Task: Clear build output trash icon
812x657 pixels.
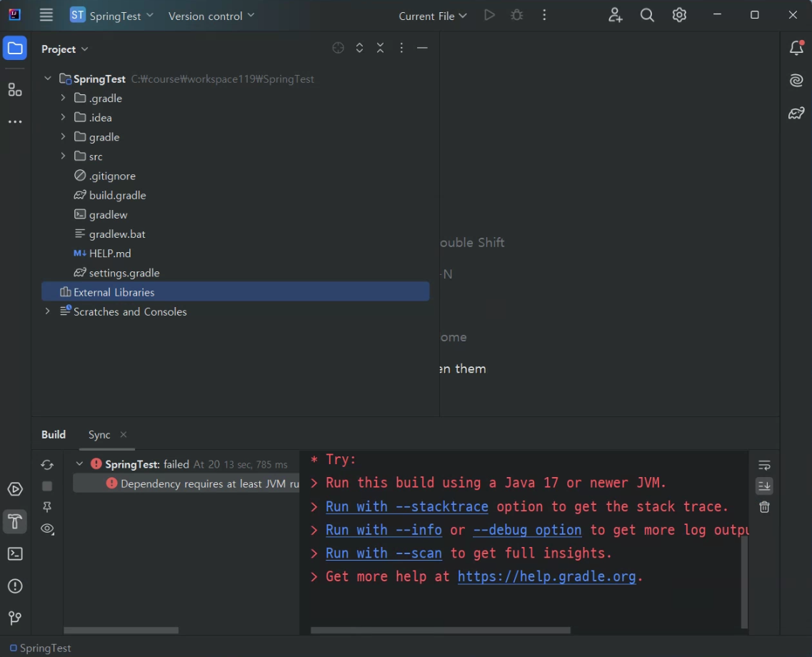Action: pyautogui.click(x=764, y=507)
